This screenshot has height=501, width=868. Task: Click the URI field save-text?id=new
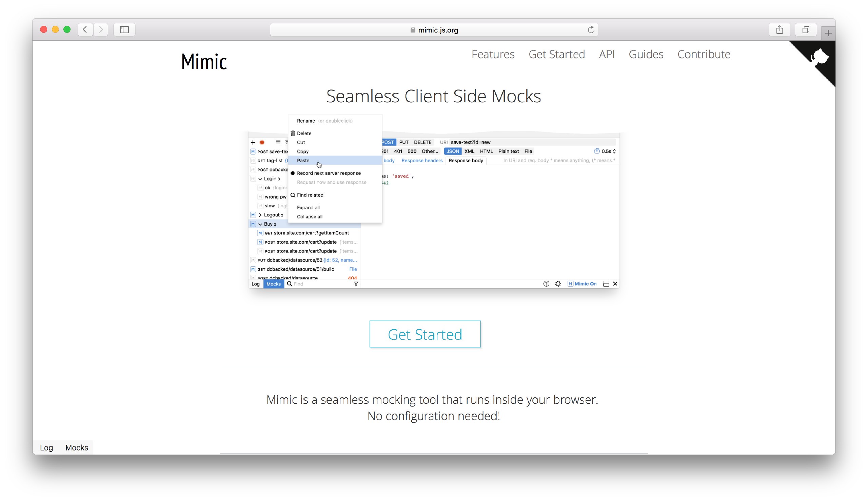click(532, 142)
